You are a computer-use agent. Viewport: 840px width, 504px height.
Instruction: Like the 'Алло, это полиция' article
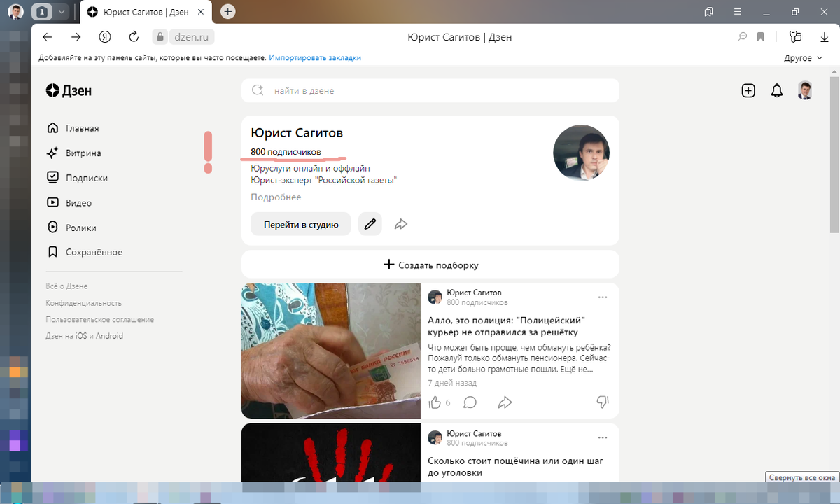(x=435, y=402)
